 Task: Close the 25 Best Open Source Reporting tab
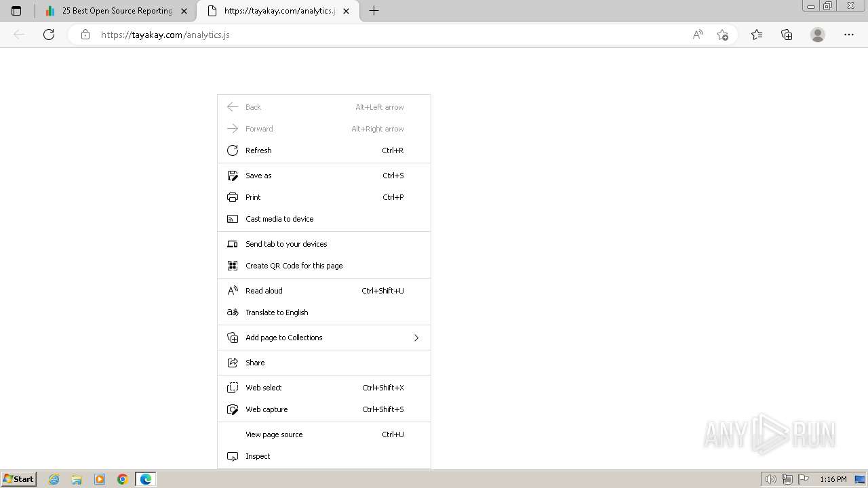point(184,11)
